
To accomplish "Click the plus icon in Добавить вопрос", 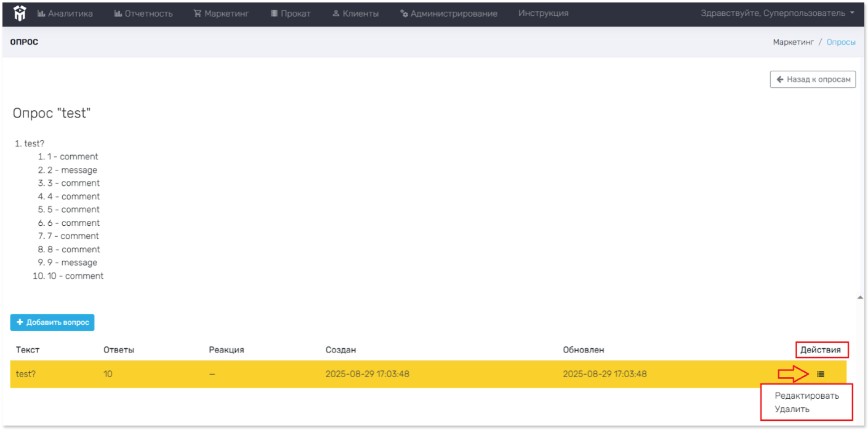I will [20, 322].
